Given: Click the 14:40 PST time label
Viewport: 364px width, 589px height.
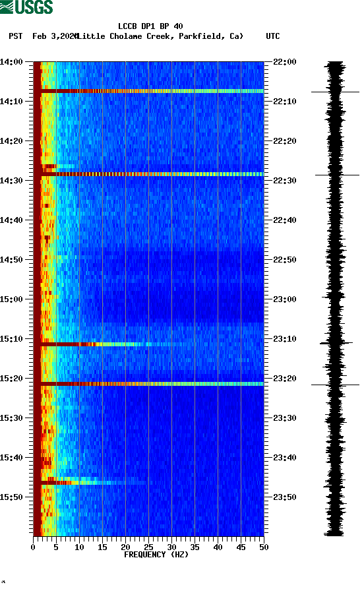Looking at the screenshot, I should point(11,220).
